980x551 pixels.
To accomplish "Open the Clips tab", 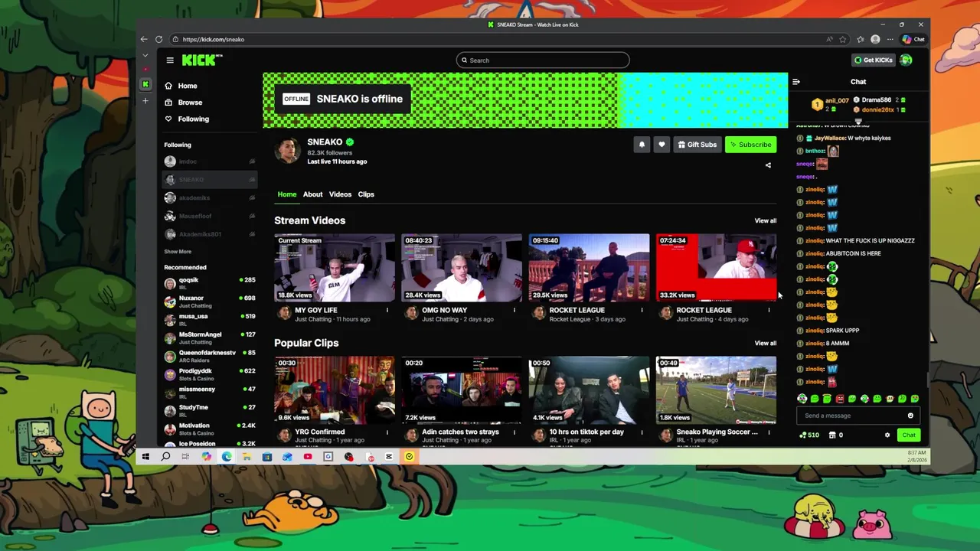I will coord(366,194).
